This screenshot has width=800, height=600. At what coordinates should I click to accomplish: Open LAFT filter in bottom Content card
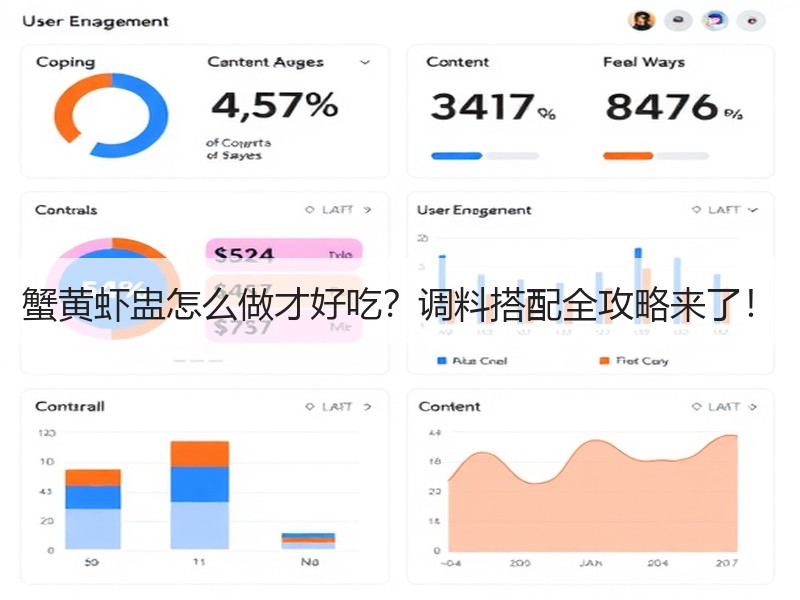pos(723,407)
